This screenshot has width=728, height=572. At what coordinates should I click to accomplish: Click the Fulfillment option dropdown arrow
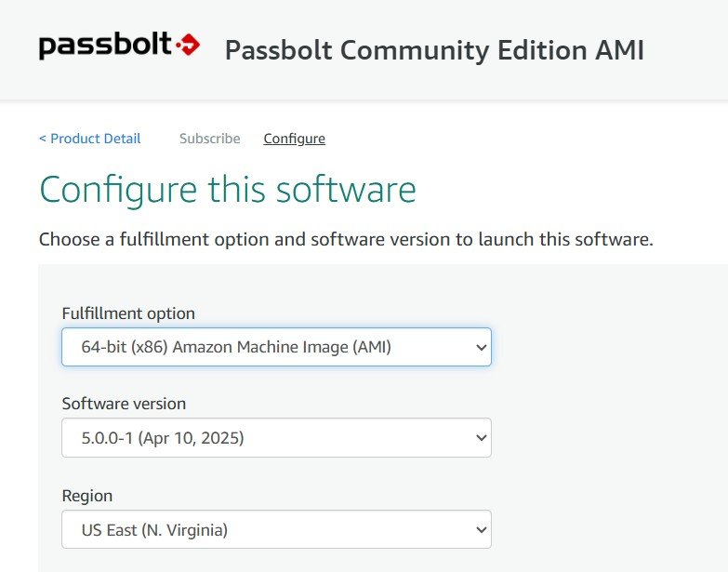pos(481,347)
